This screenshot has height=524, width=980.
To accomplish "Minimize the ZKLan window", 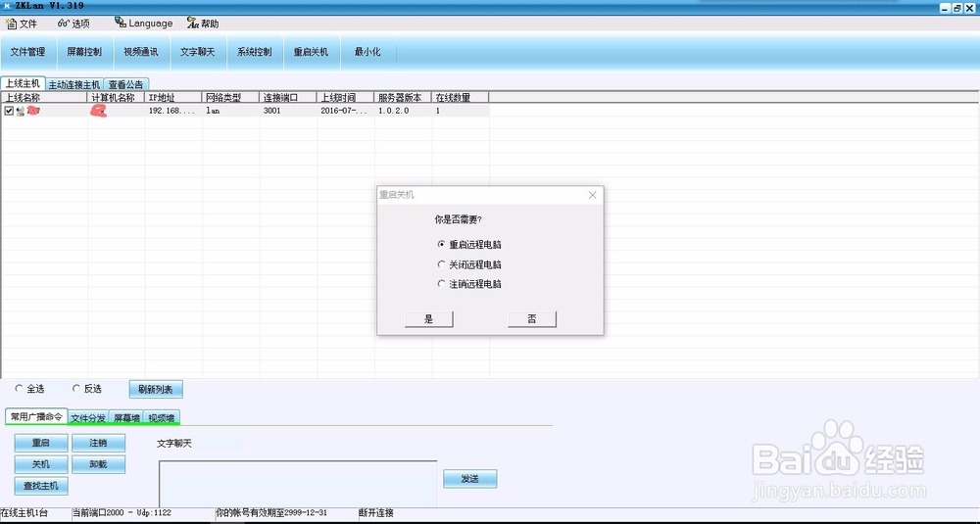I will click(x=947, y=8).
